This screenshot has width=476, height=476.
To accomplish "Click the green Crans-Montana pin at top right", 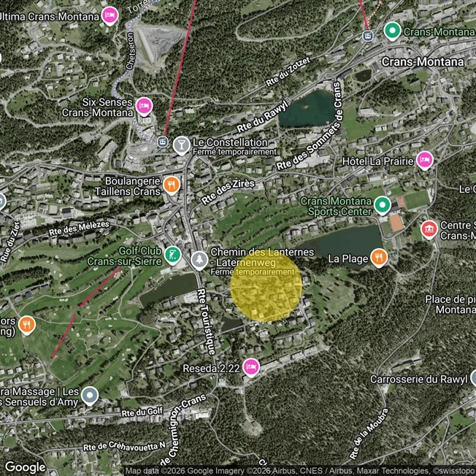I will click(x=392, y=31).
